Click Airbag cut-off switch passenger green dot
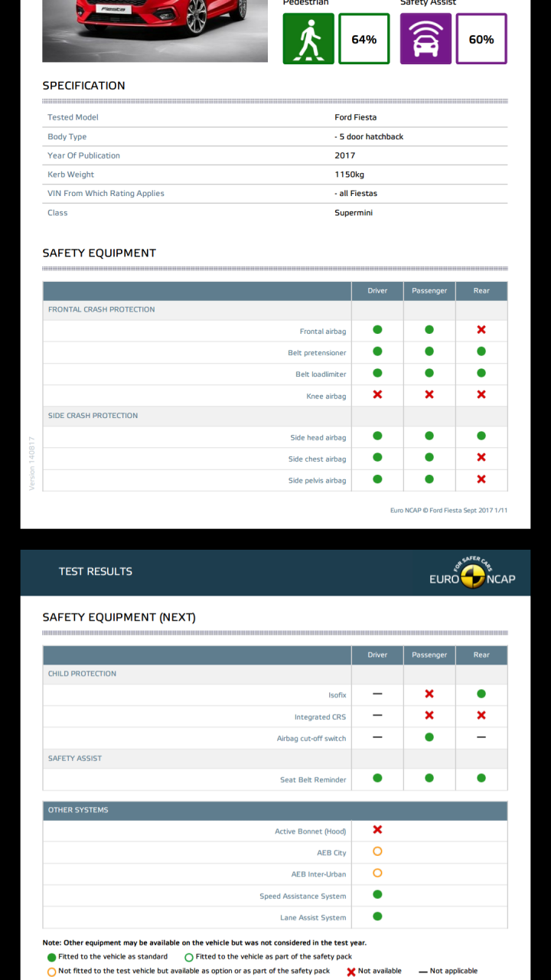Image resolution: width=551 pixels, height=980 pixels. [429, 737]
